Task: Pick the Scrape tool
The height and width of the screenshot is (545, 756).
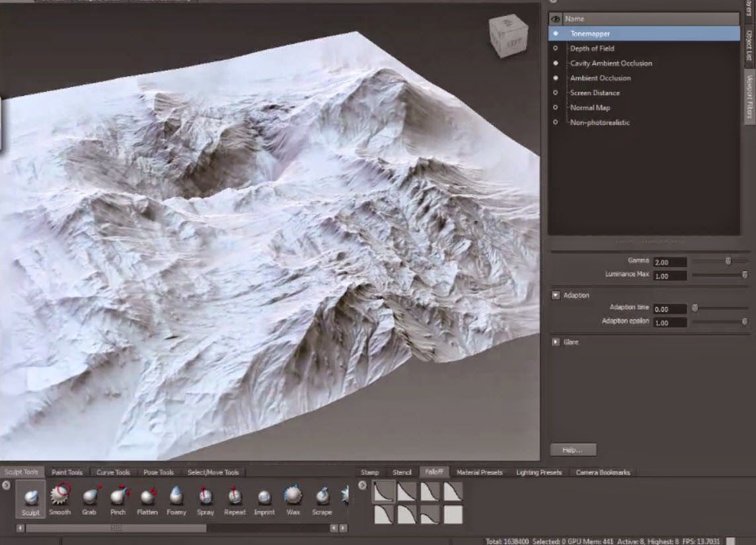Action: point(322,497)
